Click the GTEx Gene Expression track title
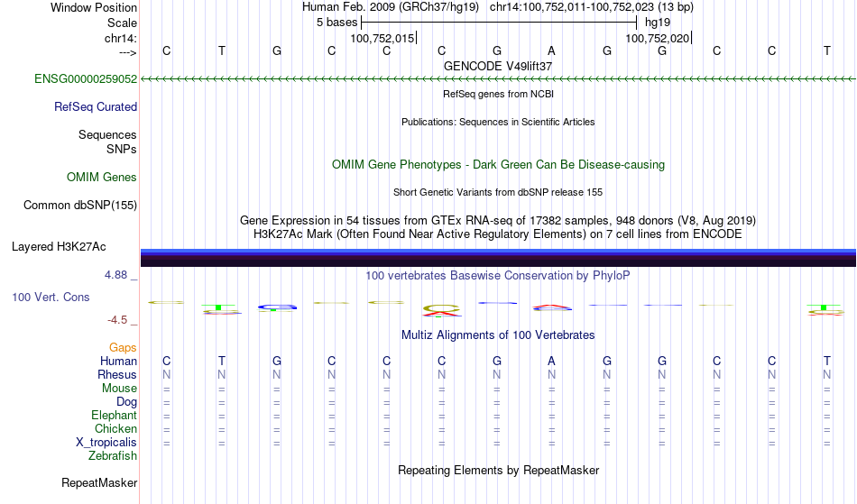Viewport: 857px width, 504px height. (498, 220)
